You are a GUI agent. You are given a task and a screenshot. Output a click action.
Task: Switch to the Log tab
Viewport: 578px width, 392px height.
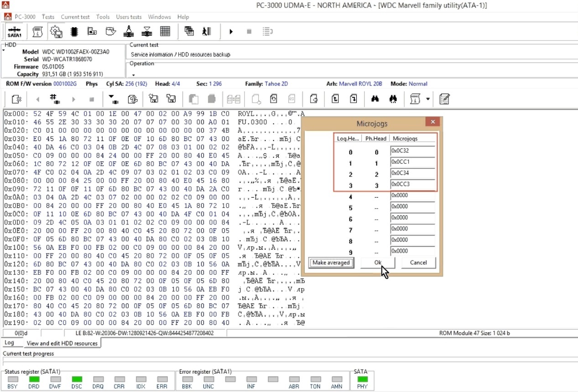click(9, 343)
